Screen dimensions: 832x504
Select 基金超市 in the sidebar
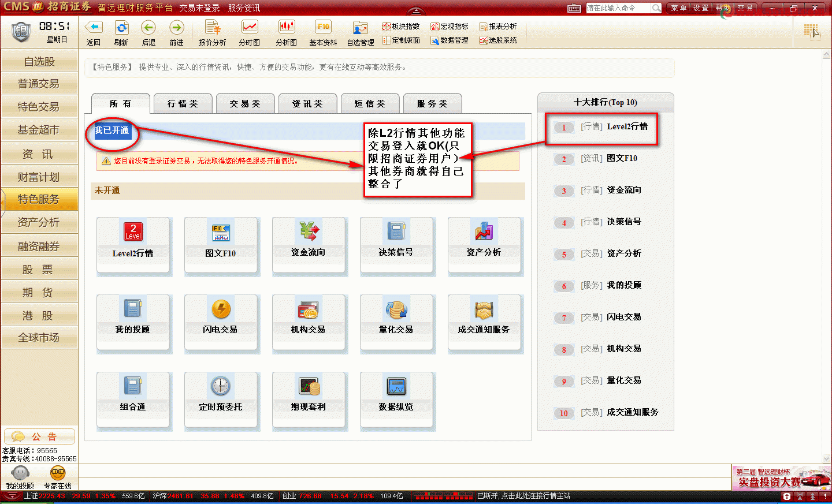click(x=39, y=130)
